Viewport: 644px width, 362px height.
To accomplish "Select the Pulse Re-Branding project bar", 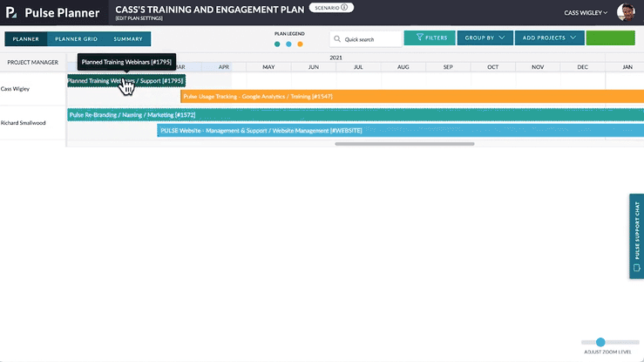I will point(356,115).
